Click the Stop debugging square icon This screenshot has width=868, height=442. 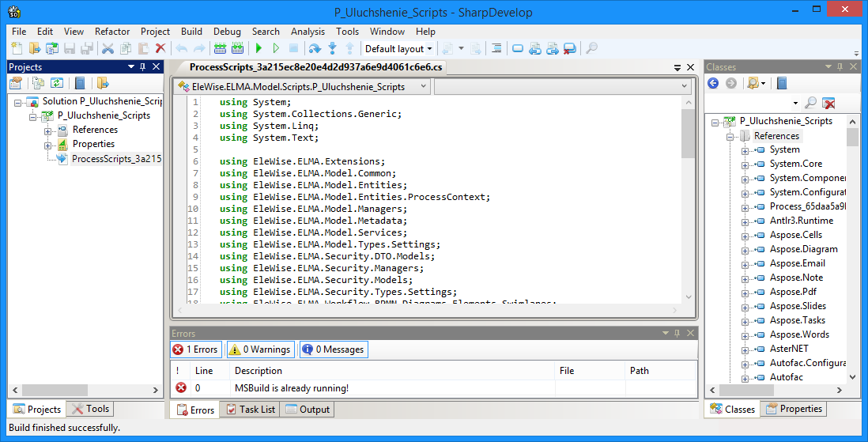click(x=294, y=49)
